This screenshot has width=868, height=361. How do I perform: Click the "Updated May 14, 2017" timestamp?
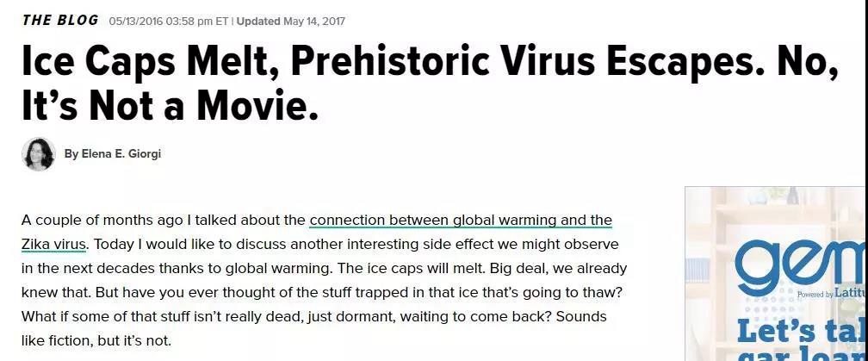291,22
